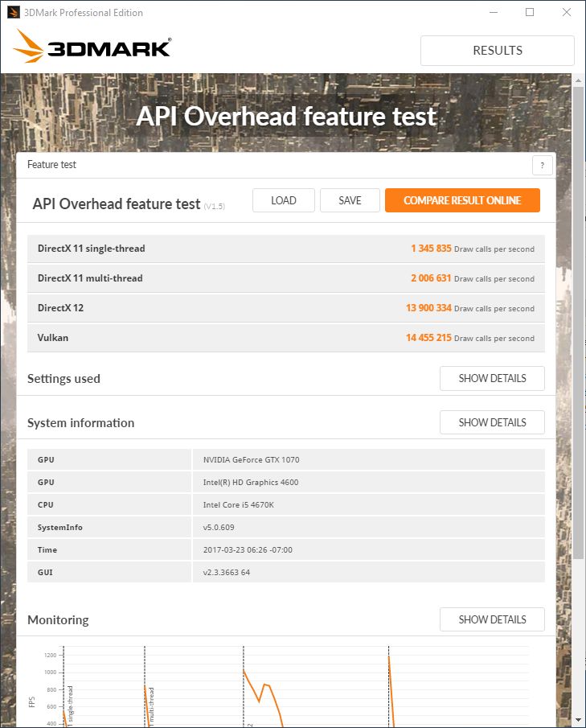
Task: Click SystemInfo v5.0.609 value
Action: 219,528
